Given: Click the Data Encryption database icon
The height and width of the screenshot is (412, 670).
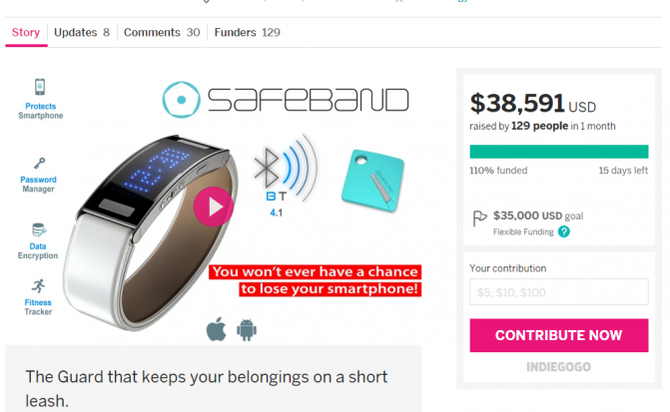Looking at the screenshot, I should tap(39, 230).
